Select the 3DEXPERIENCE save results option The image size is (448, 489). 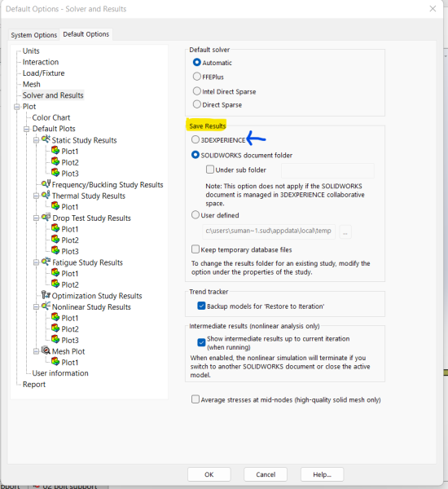click(195, 139)
